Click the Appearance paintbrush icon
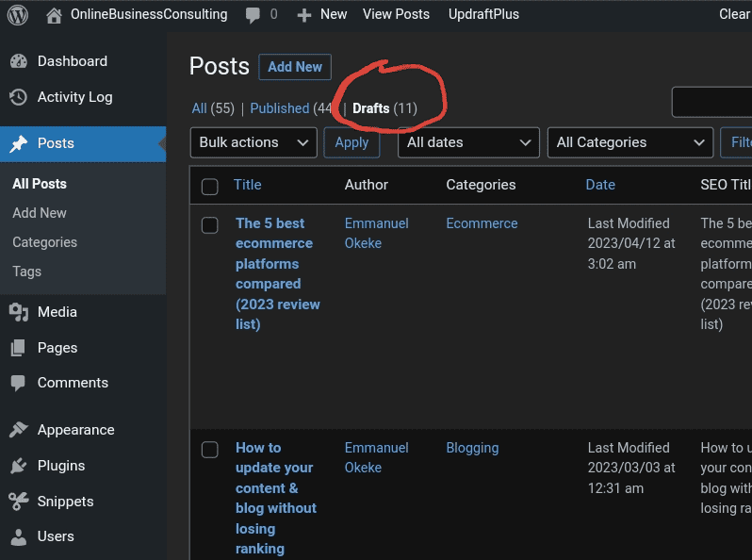 [18, 430]
